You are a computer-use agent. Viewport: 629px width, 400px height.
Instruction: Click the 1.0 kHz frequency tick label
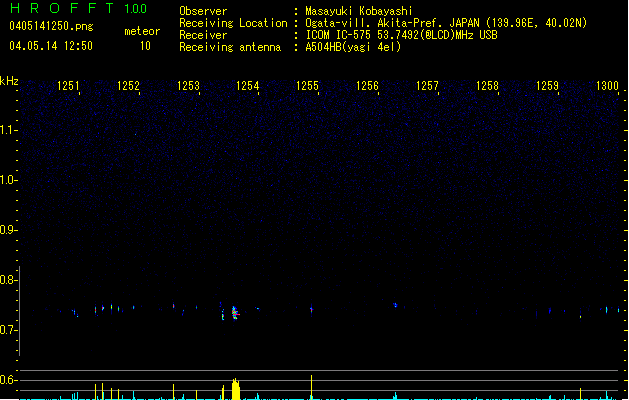(8, 179)
